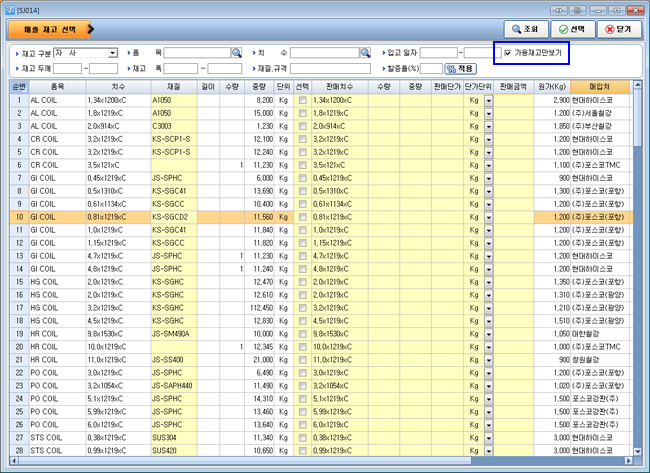This screenshot has width=650, height=473.
Task: Select row number 20 HR COIL
Action: (19, 347)
